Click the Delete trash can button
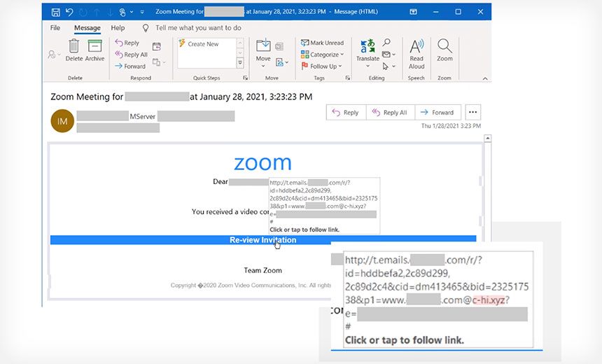Image resolution: width=602 pixels, height=364 pixels. pyautogui.click(x=74, y=50)
